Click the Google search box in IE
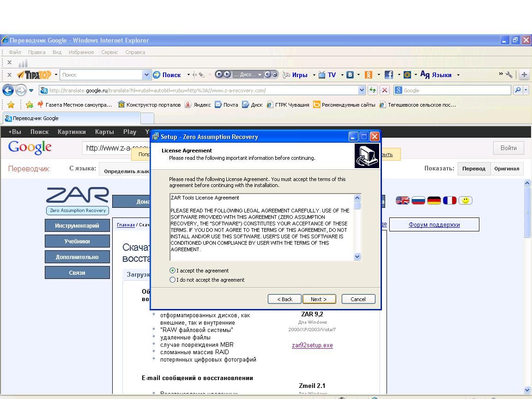 tap(453, 90)
